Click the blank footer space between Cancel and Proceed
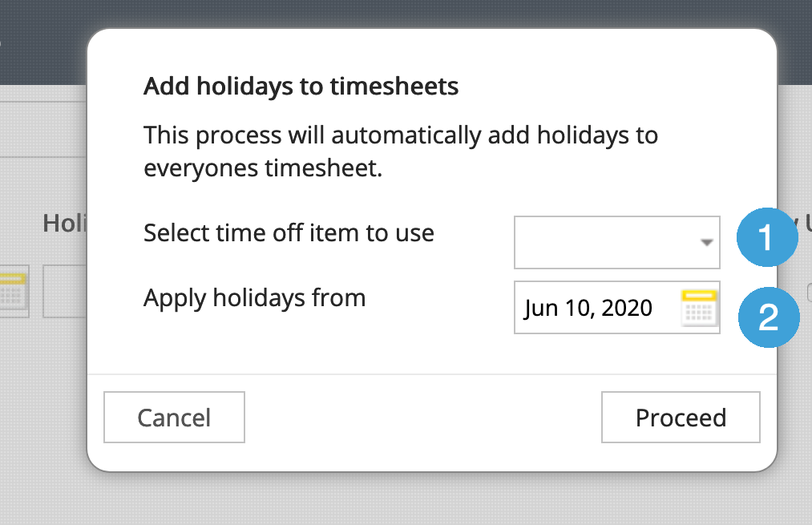The width and height of the screenshot is (812, 525). click(x=422, y=417)
